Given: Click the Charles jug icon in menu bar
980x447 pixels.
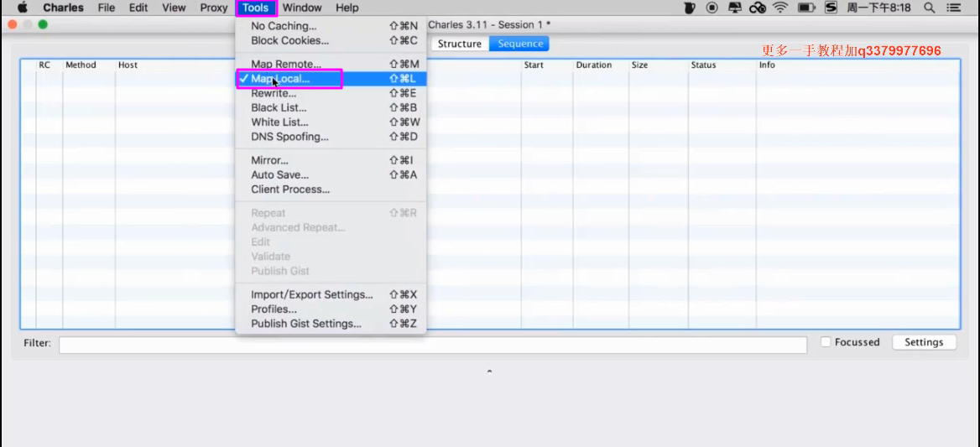Looking at the screenshot, I should (690, 8).
